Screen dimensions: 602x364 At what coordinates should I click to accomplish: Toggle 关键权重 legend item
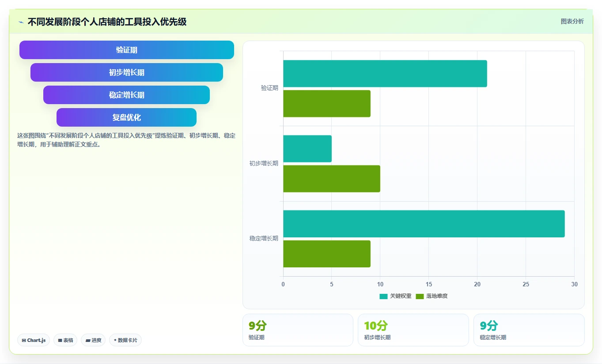point(395,296)
